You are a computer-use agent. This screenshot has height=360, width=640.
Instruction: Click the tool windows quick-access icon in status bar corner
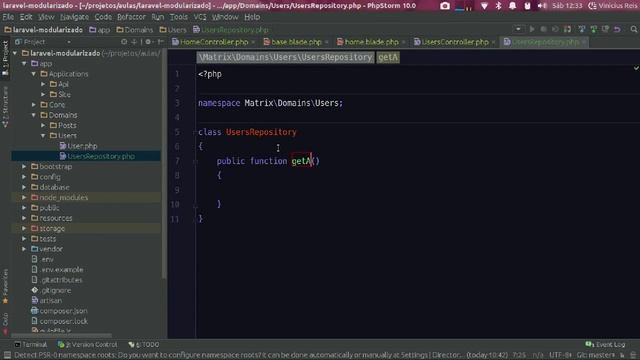pyautogui.click(x=7, y=355)
